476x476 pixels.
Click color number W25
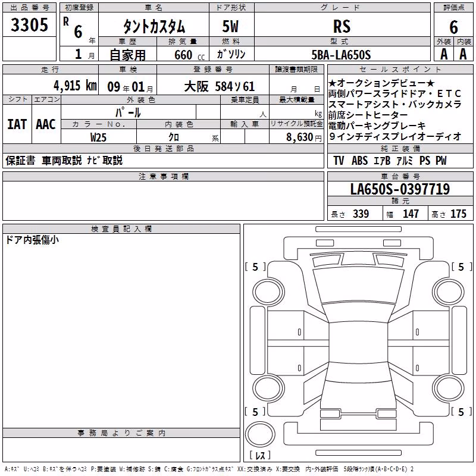98,137
